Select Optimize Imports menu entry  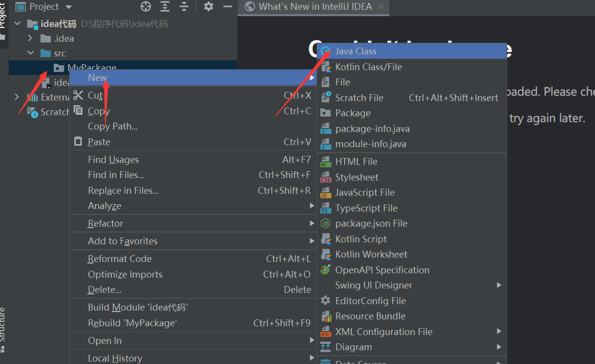point(193,274)
